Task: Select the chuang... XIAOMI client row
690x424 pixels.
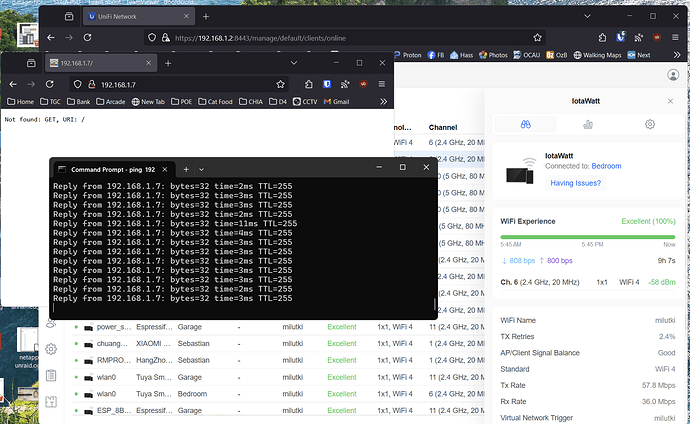Action: 278,344
